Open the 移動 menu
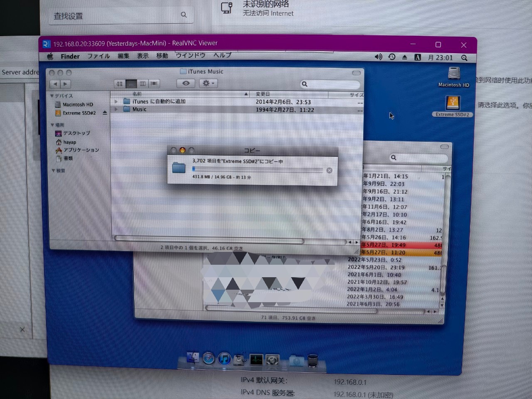Screen dimensions: 532x399 pyautogui.click(x=162, y=56)
